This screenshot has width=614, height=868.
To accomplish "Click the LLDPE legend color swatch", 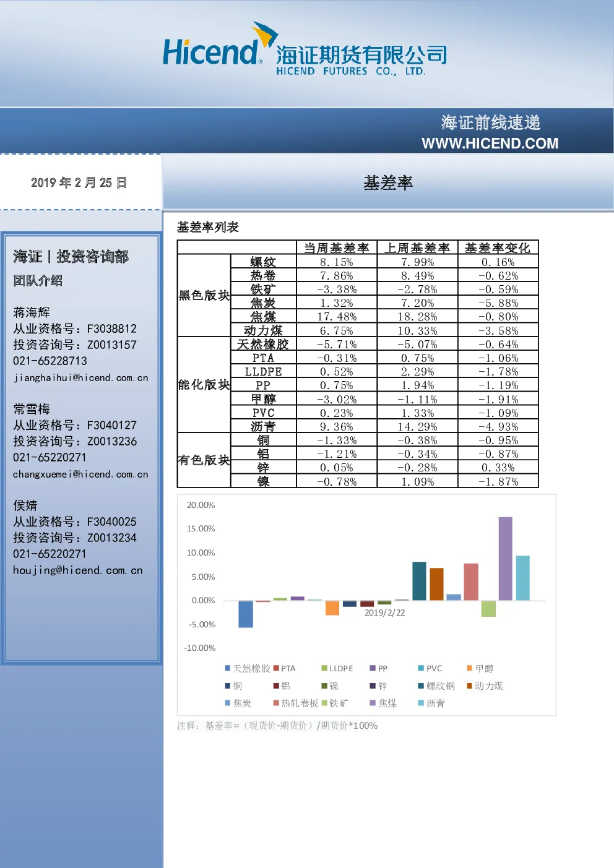I will pos(324,668).
